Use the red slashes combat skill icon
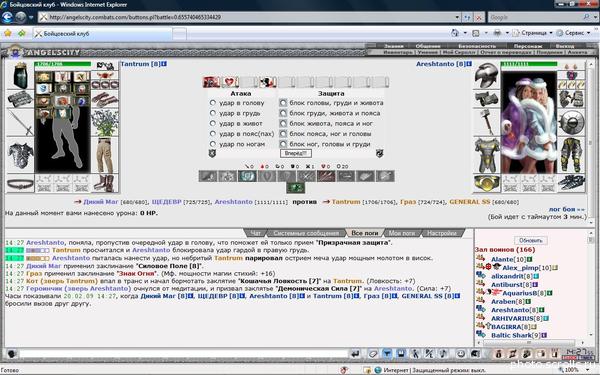Image resolution: width=600 pixels, height=375 pixels. pyautogui.click(x=326, y=176)
